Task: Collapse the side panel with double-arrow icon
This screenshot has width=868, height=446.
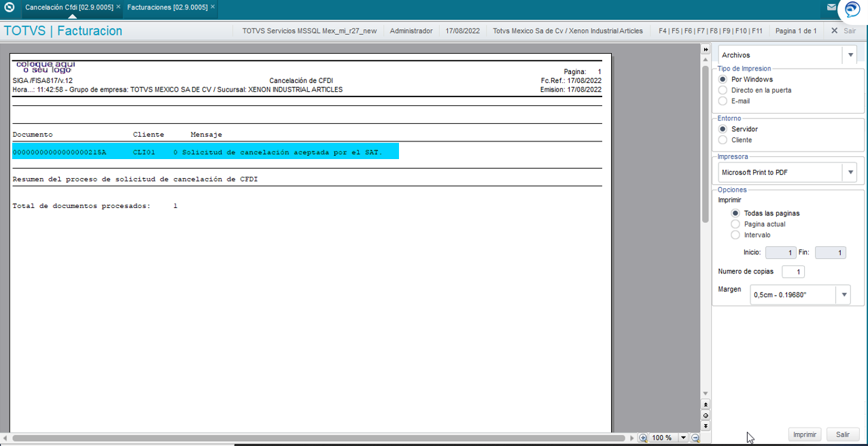Action: 706,50
